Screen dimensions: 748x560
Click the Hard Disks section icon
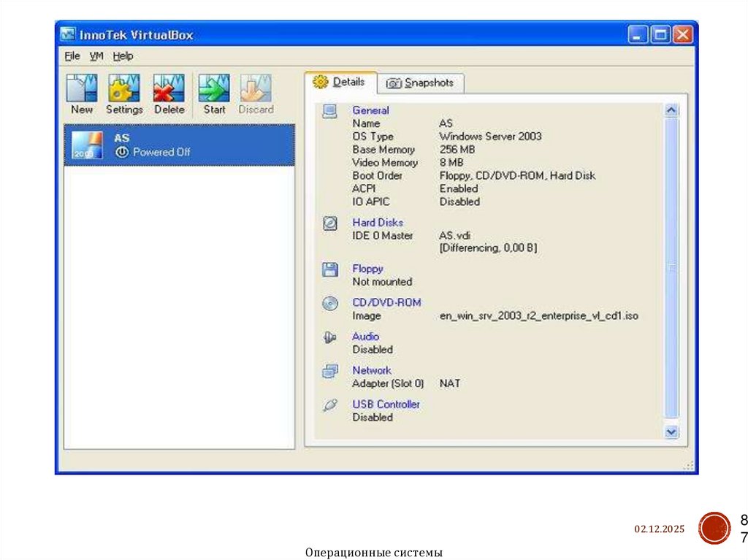click(330, 223)
